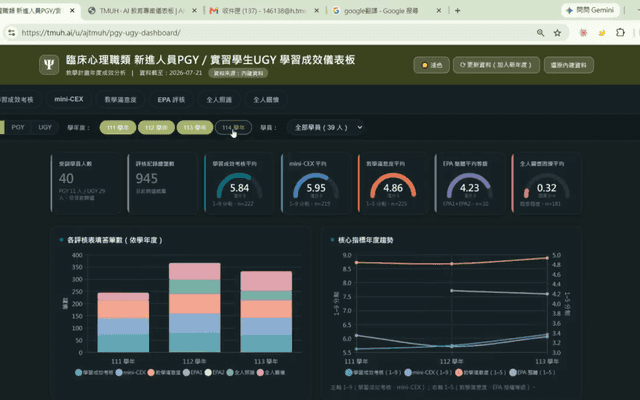Toggle 教學滿意度 (1-5) trend legend
Screen dimensions: 640x400
pyautogui.click(x=480, y=373)
